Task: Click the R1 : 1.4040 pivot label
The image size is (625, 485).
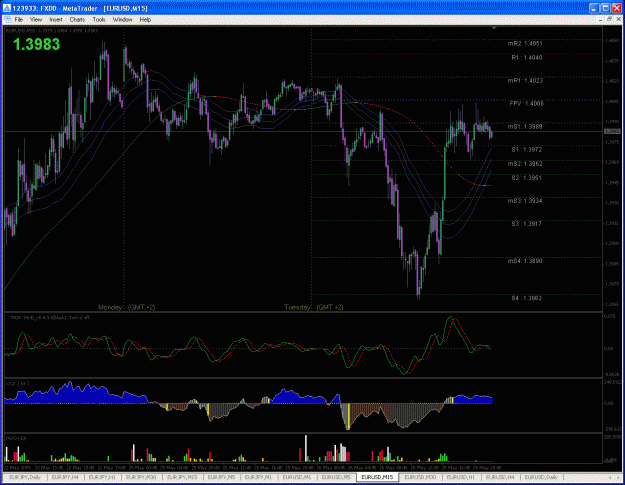Action: coord(527,57)
